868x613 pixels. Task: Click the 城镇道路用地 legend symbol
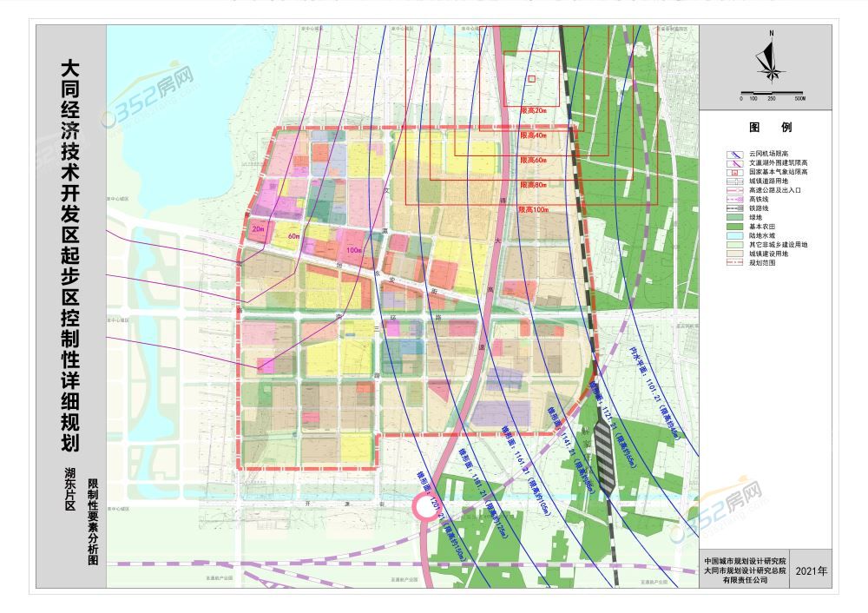pyautogui.click(x=733, y=181)
